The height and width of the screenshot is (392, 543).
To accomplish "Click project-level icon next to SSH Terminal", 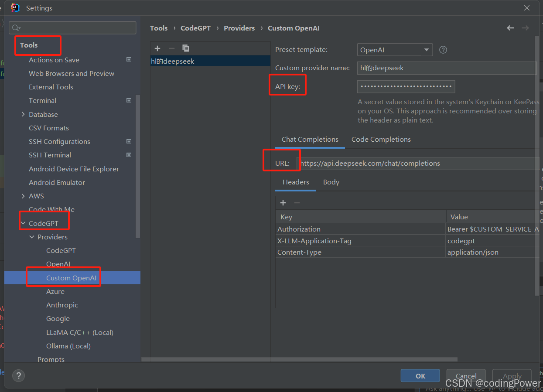I will [x=129, y=155].
